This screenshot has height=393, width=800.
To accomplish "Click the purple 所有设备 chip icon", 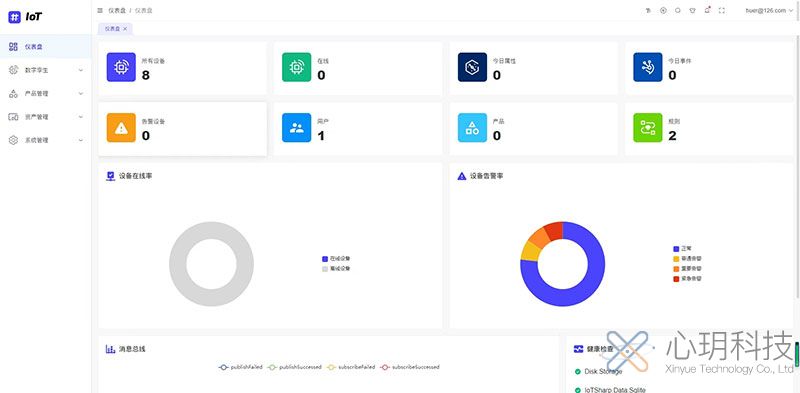I will (121, 67).
